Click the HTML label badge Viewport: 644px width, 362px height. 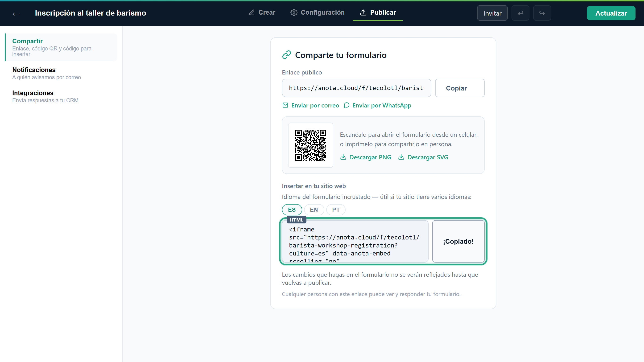[x=296, y=220]
